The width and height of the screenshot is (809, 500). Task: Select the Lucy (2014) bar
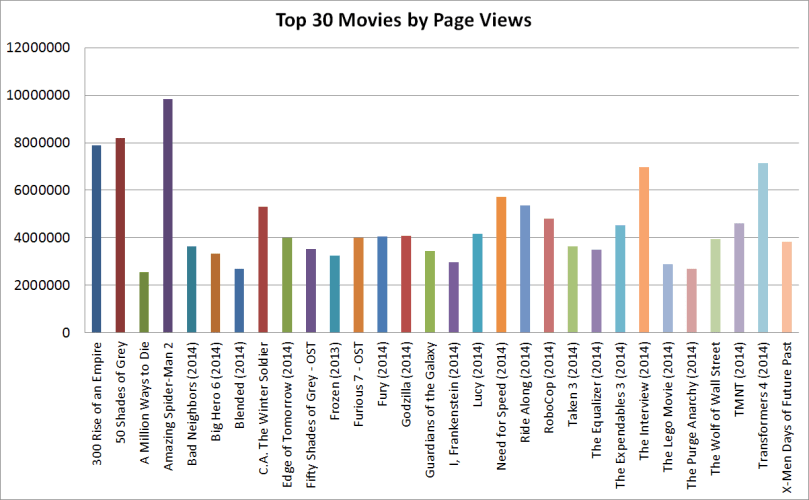coord(477,283)
